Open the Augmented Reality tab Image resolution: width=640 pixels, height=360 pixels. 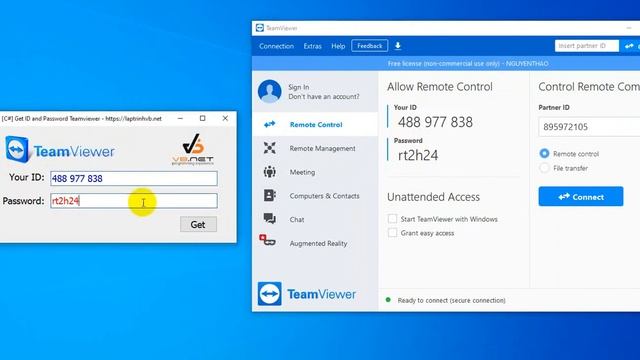click(315, 243)
